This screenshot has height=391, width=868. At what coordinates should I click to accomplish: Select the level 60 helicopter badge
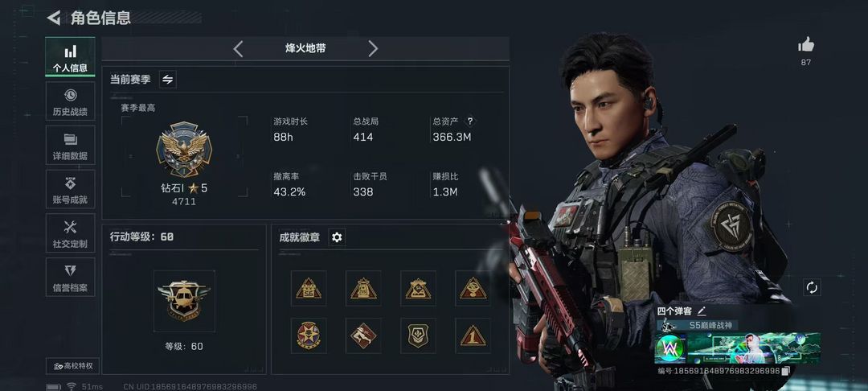pyautogui.click(x=184, y=301)
